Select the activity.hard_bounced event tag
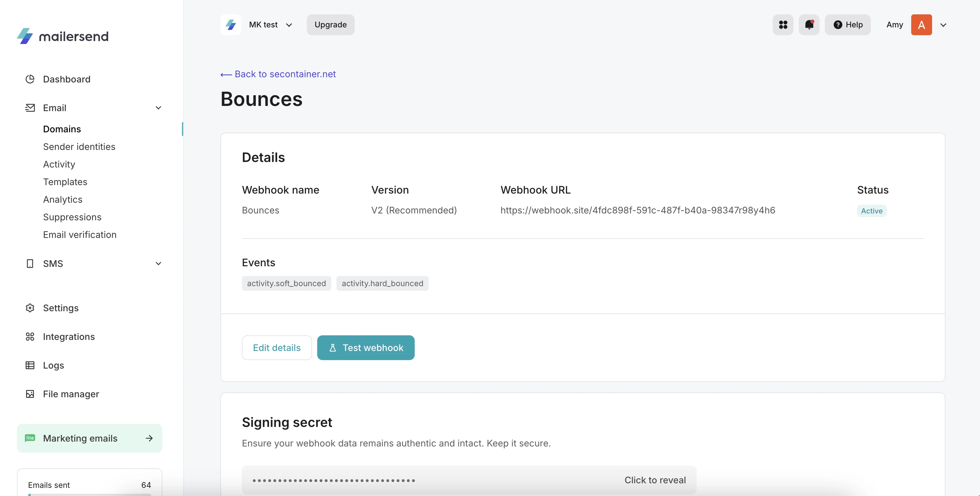The image size is (980, 496). point(382,283)
